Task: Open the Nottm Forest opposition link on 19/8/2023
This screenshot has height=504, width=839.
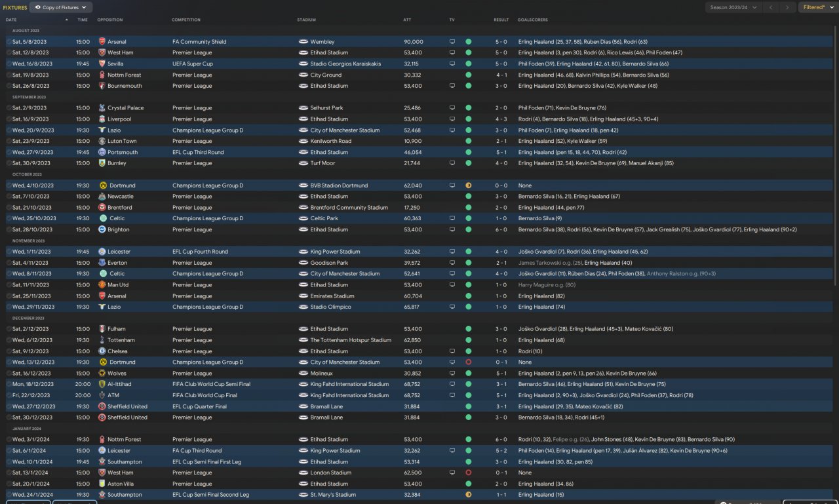Action: pyautogui.click(x=125, y=75)
